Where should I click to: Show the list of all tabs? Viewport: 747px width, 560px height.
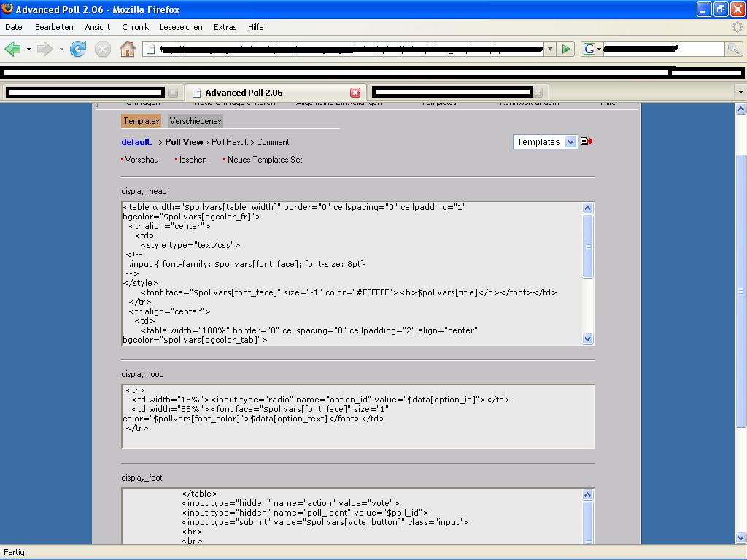click(740, 93)
